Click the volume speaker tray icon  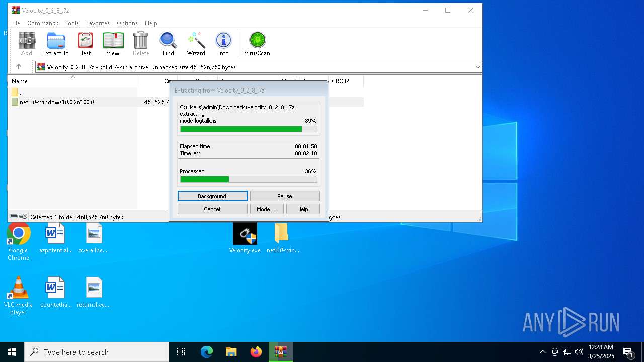tap(579, 352)
